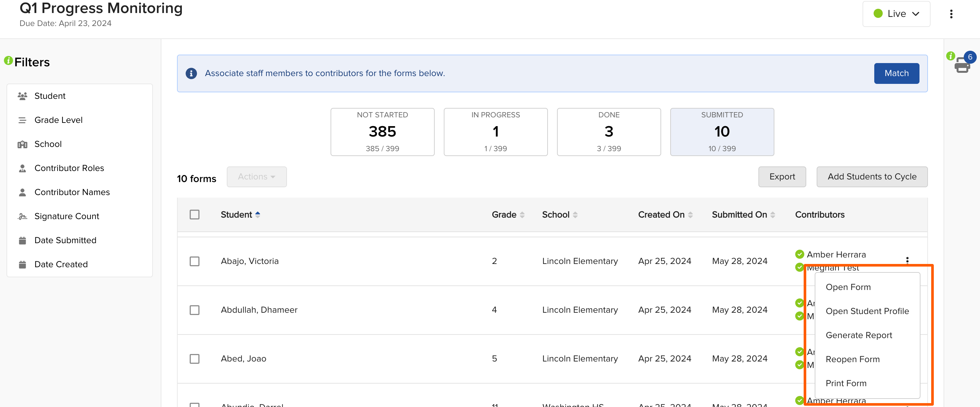Select the Done status card
This screenshot has height=407, width=980.
[x=609, y=132]
